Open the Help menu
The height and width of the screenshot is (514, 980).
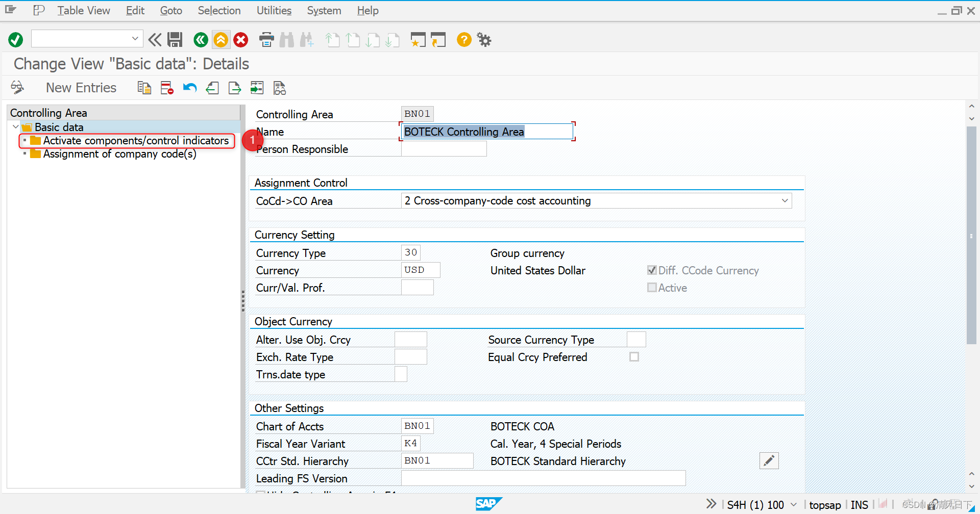click(x=367, y=11)
